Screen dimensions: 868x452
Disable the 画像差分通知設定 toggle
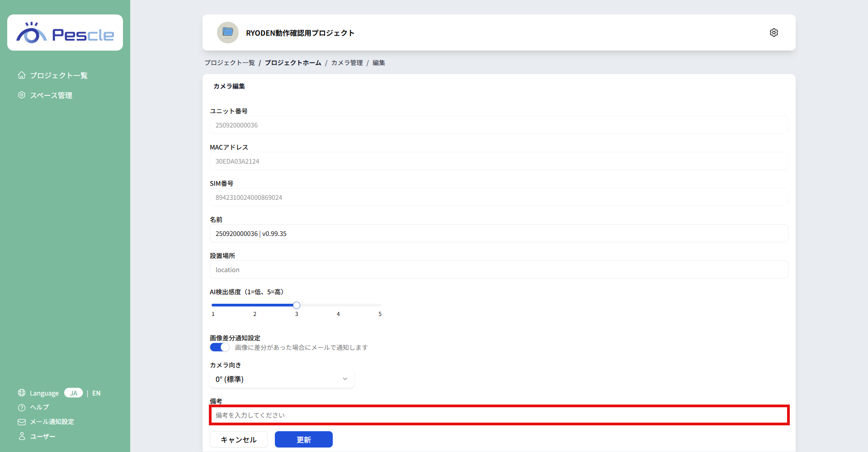point(219,347)
